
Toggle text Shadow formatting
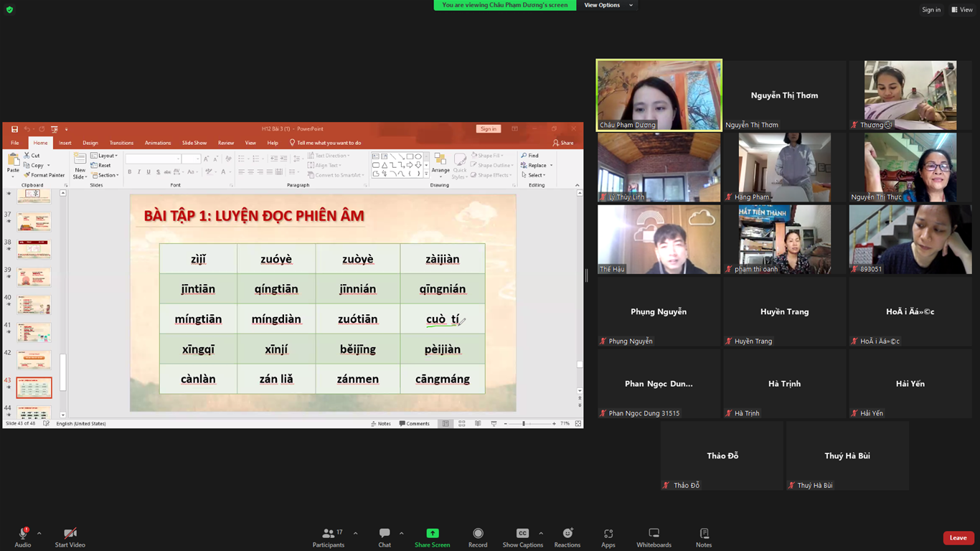coord(159,172)
